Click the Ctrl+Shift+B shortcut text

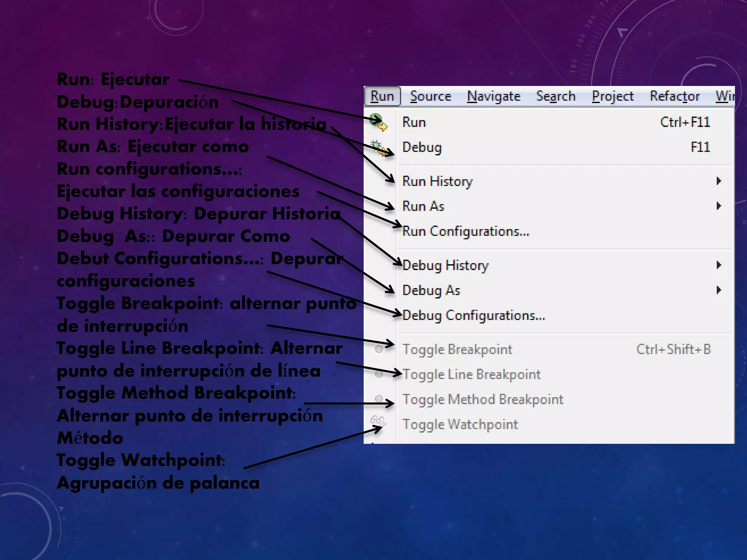coord(674,349)
